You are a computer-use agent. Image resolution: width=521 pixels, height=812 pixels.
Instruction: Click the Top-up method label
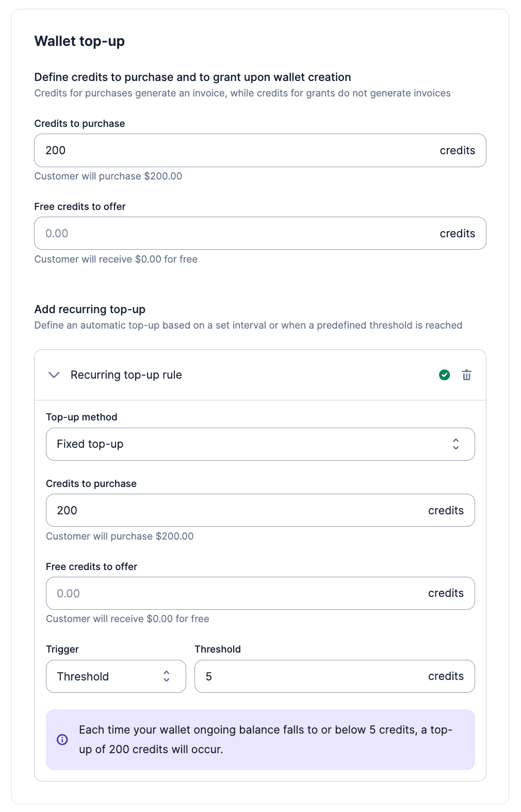pyautogui.click(x=82, y=417)
